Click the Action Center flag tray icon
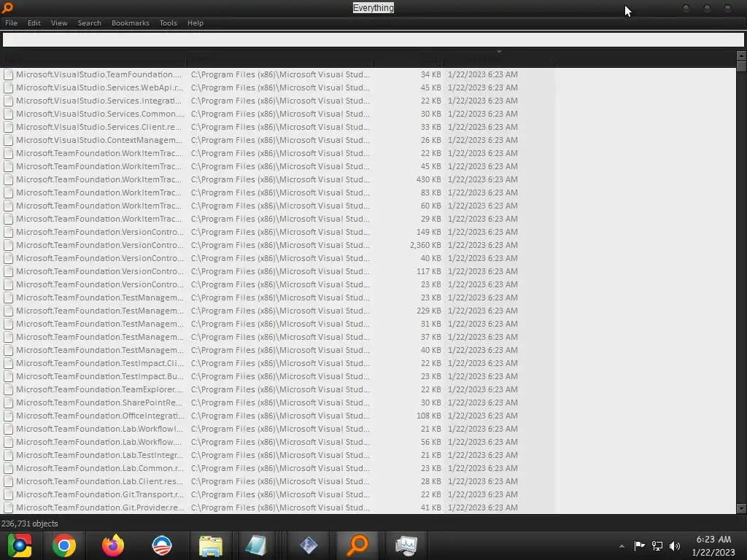The image size is (747, 560). pyautogui.click(x=639, y=545)
